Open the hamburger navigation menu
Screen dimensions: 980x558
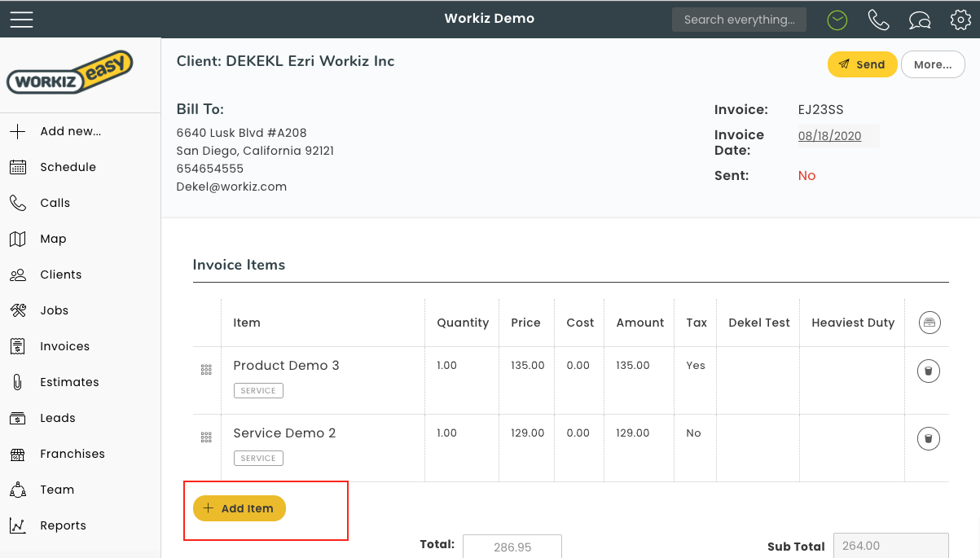(x=21, y=20)
